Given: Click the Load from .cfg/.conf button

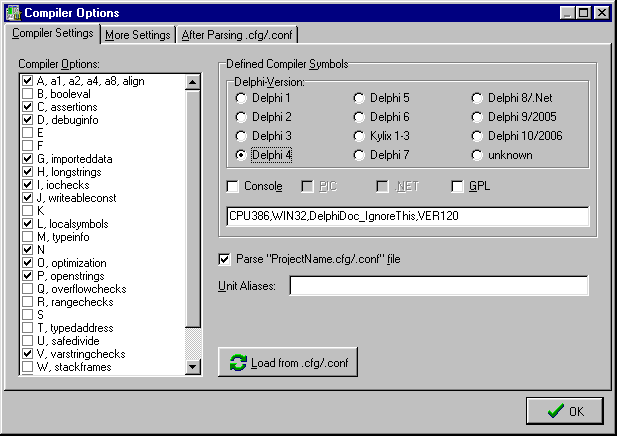Looking at the screenshot, I should (287, 362).
